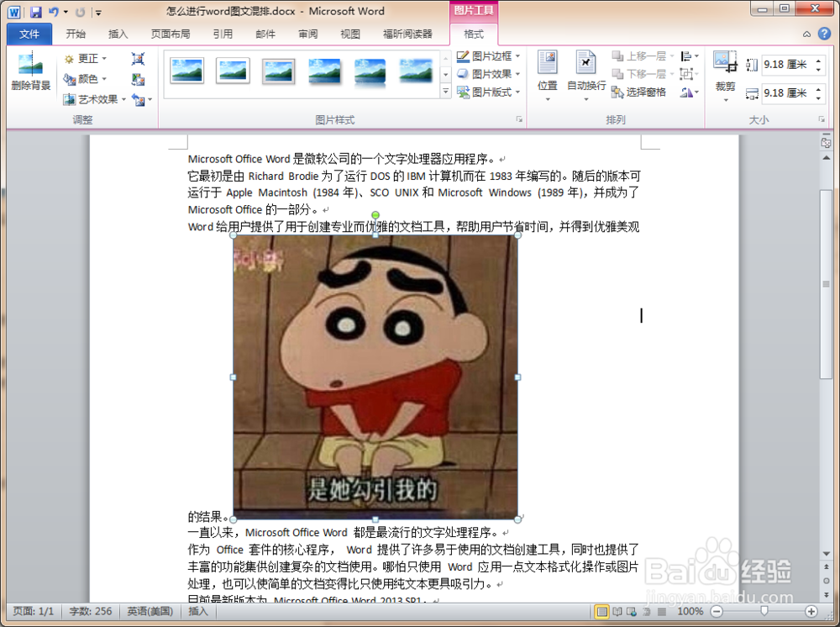Switch to the Mailings (邮件) tab
Screen dimensions: 840x627
tap(265, 34)
